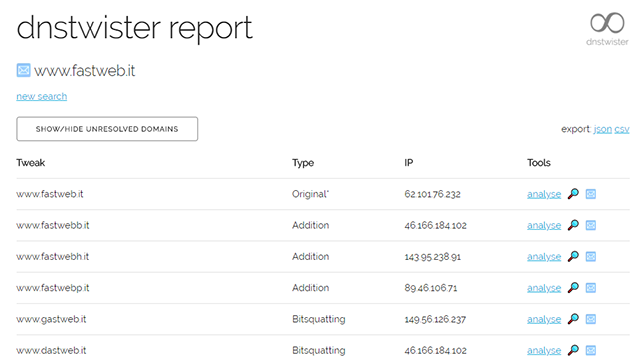This screenshot has height=360, width=640.
Task: Click Addition type in the www.fastwebb.it row
Action: (x=310, y=225)
